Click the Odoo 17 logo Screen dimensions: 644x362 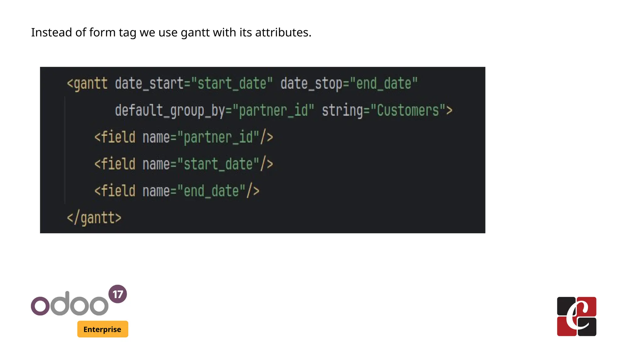79,301
